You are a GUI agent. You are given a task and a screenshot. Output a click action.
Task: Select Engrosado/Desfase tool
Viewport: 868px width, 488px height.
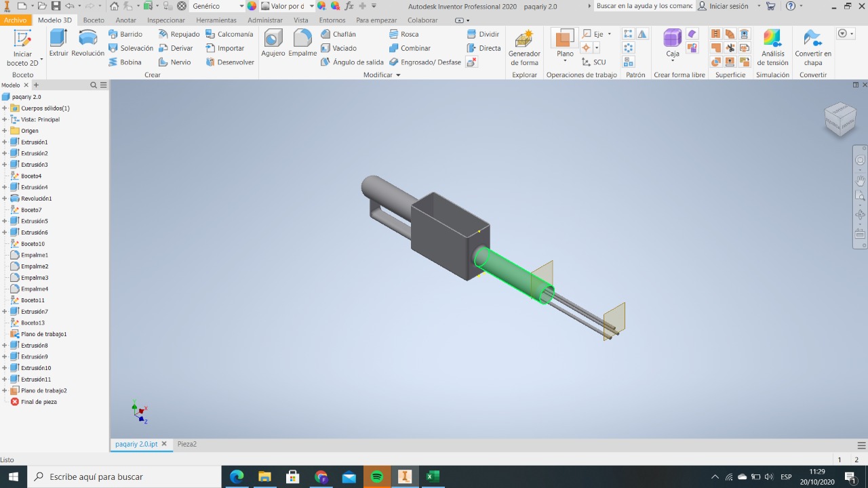(425, 62)
